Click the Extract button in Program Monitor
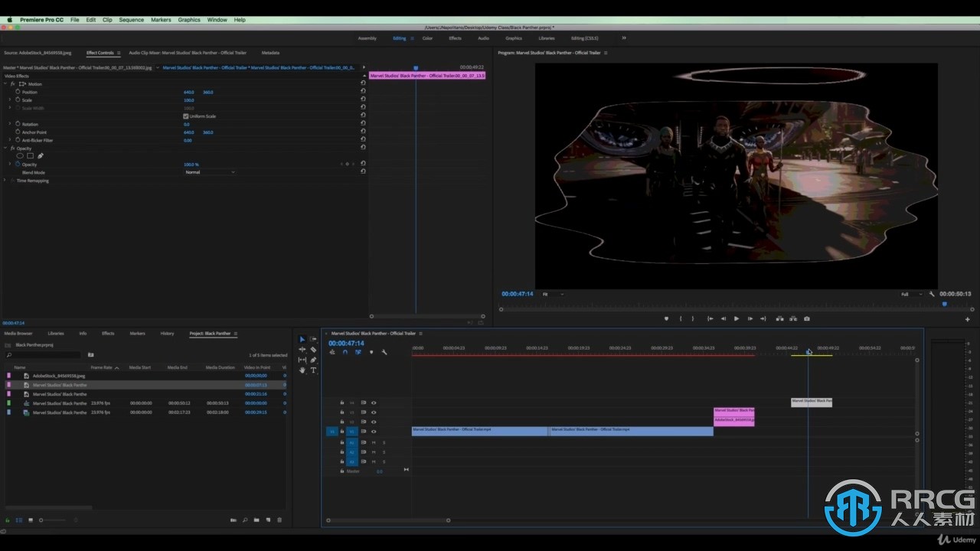 [793, 318]
